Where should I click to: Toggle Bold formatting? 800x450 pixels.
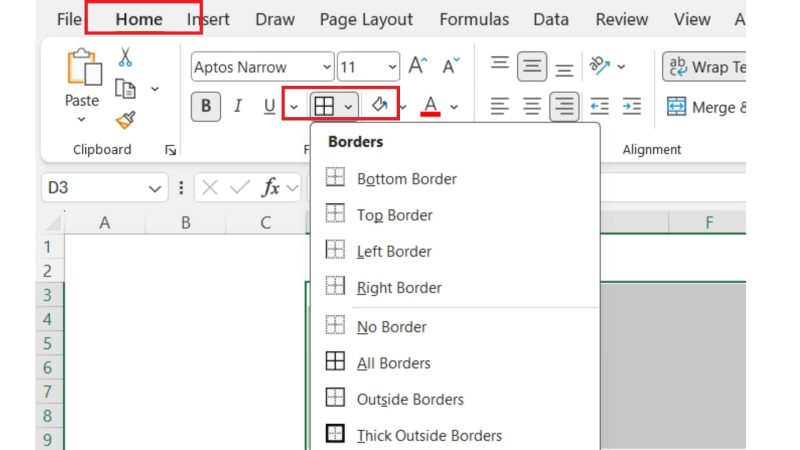click(206, 106)
